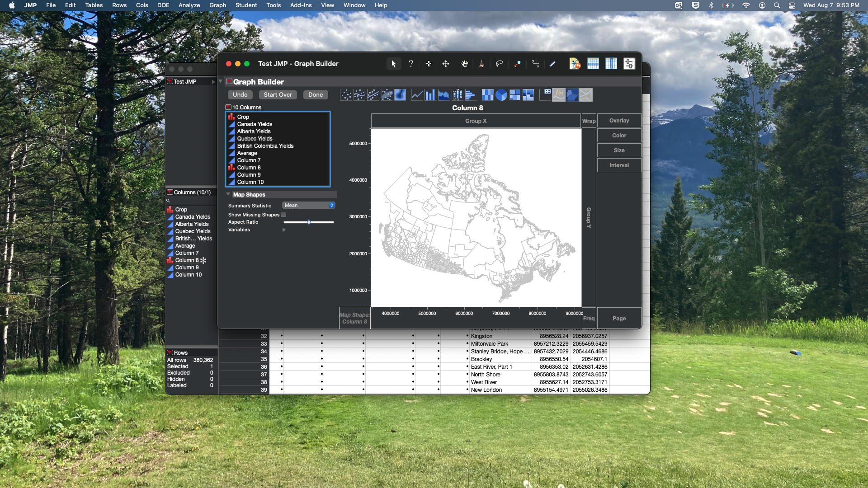Screen dimensions: 868x488
Task: Activate the Grabber hand tool
Action: point(464,64)
